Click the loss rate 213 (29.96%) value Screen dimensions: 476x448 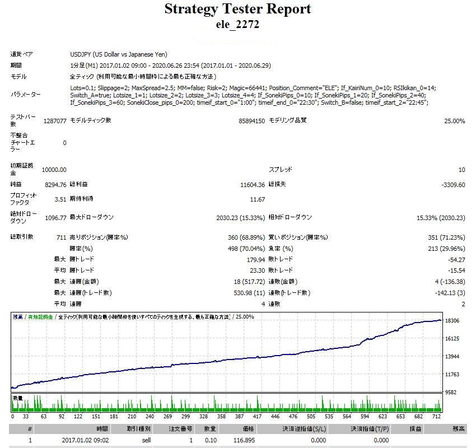tap(446, 249)
